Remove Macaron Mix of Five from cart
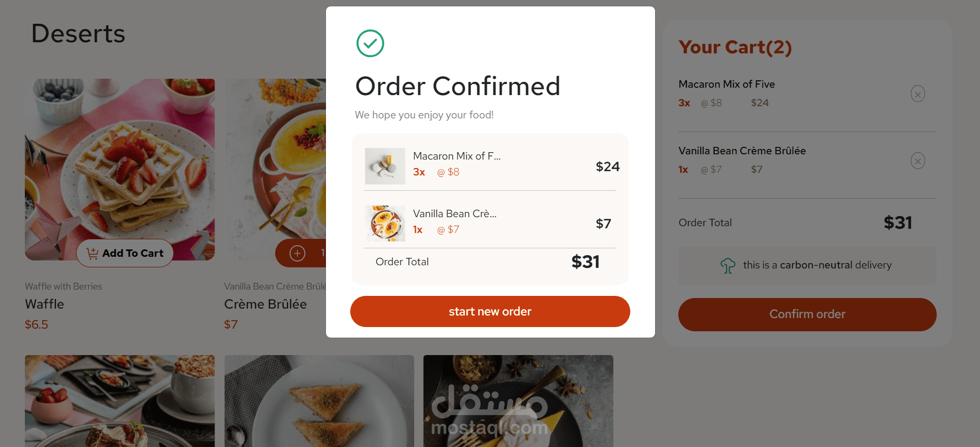Screen dimensions: 980x447 coord(918,94)
